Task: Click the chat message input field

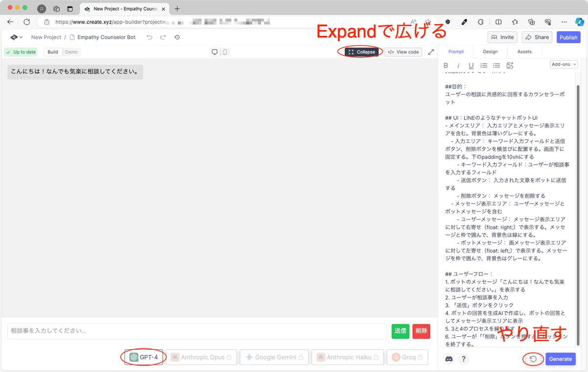Action: pos(196,331)
